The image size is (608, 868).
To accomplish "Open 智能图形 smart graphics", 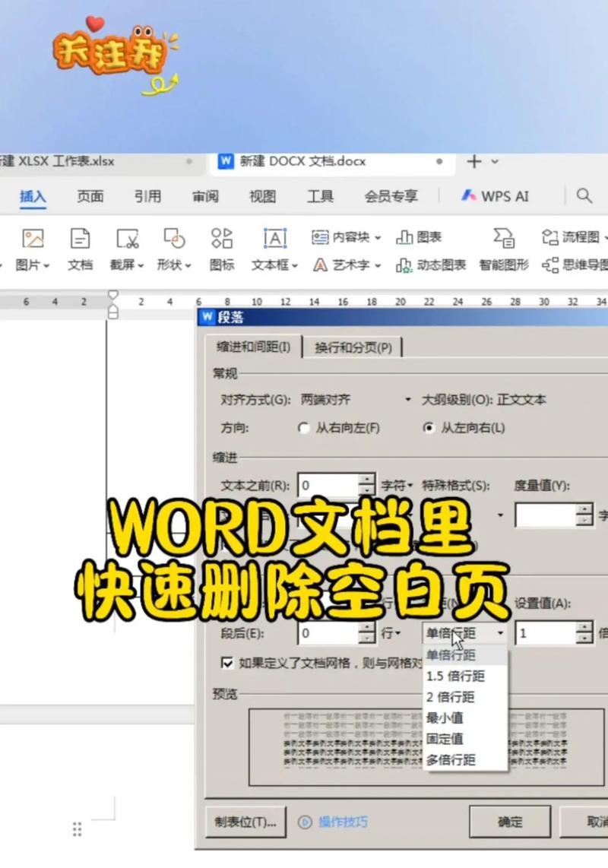I will 504,249.
